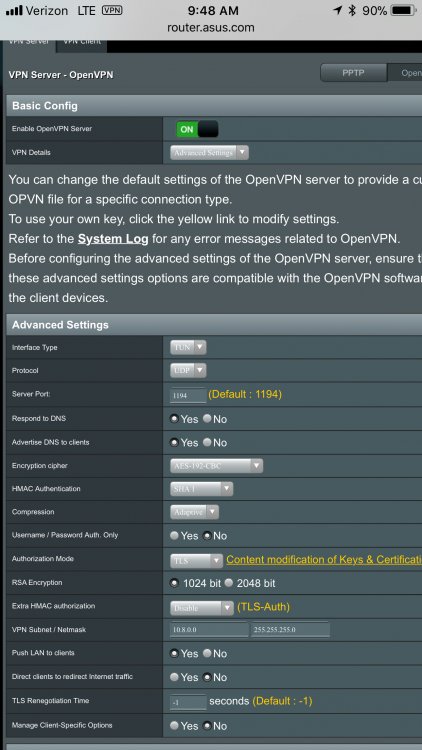Open the Encryption cipher AES-192-CBC dropdown
Screen dimensions: 422x750
click(x=216, y=465)
